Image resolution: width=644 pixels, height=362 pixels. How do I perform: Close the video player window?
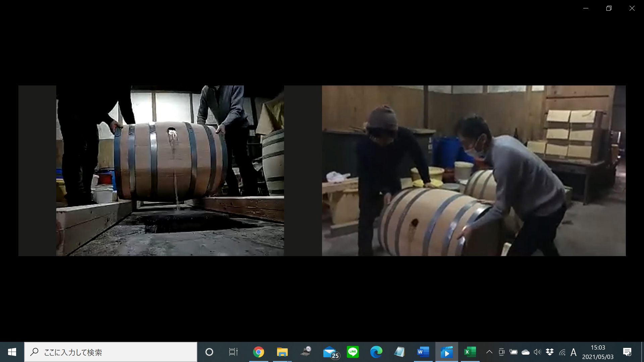click(x=632, y=8)
